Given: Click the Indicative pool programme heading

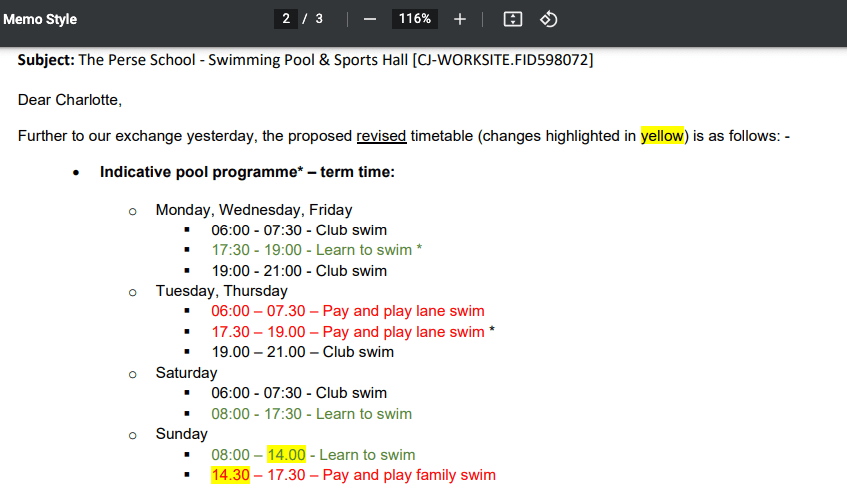Looking at the screenshot, I should [x=247, y=172].
